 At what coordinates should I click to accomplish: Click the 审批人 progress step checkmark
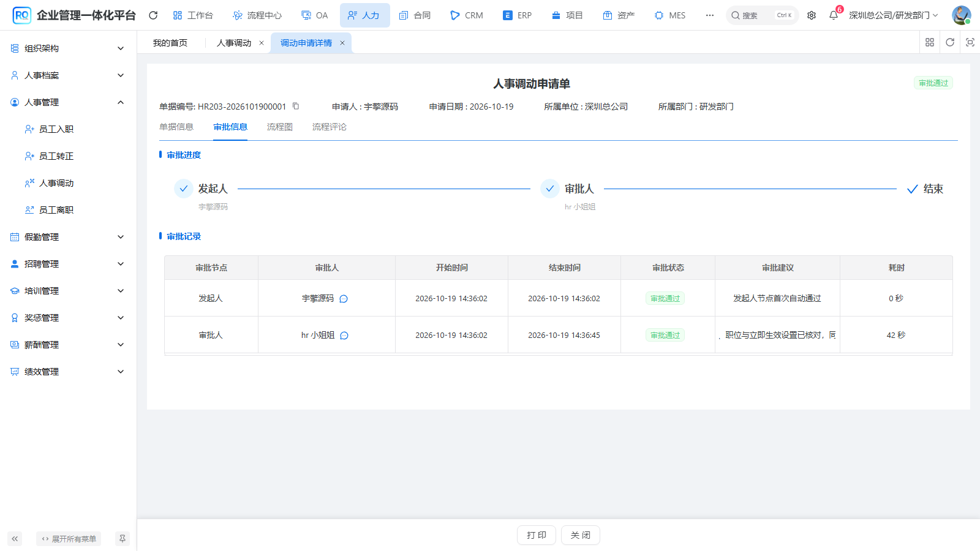(550, 189)
